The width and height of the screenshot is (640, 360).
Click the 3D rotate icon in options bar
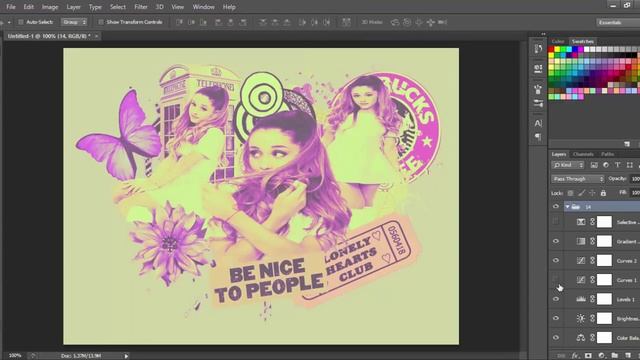click(x=395, y=22)
